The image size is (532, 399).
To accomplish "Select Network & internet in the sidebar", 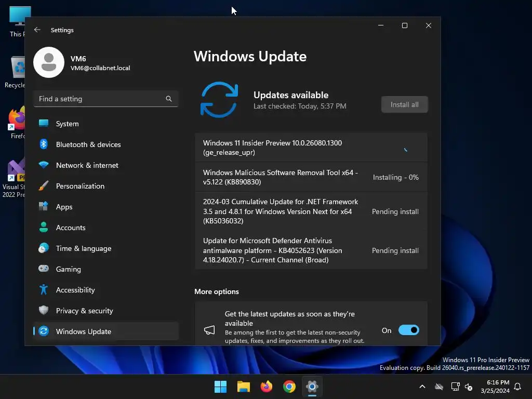I will tap(106, 165).
